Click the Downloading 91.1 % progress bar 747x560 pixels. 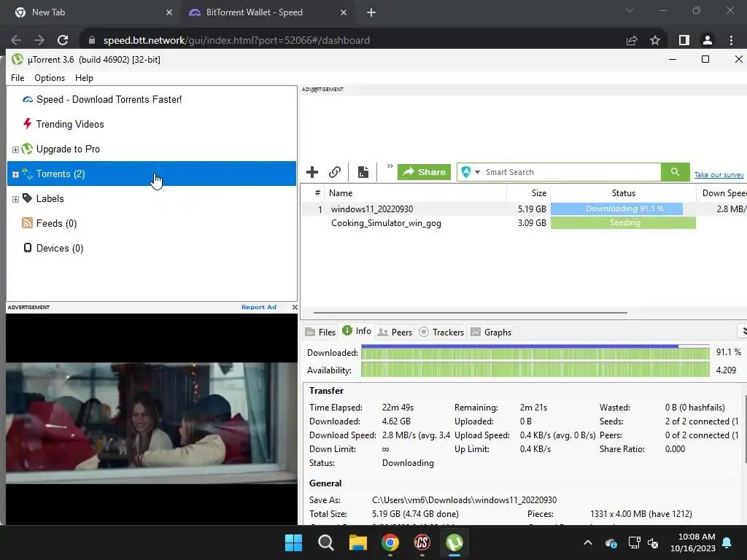coord(623,209)
